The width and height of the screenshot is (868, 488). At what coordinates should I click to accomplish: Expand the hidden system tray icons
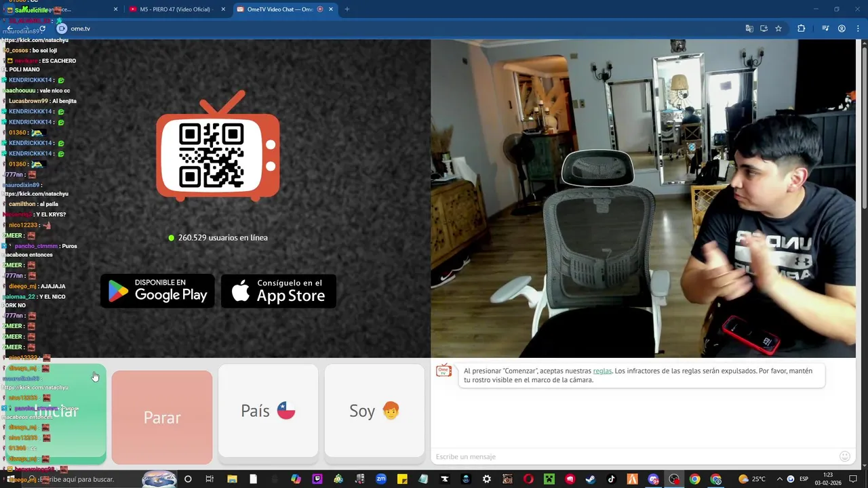coord(780,479)
